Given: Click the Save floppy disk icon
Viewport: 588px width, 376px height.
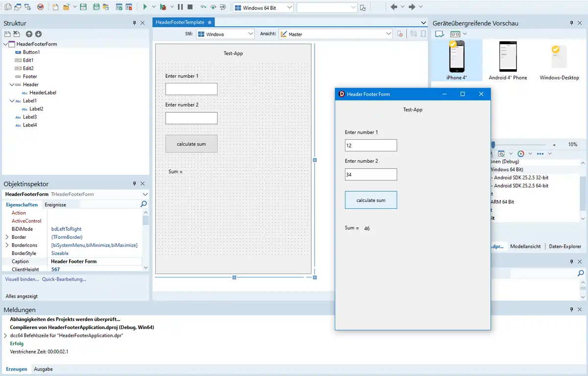Looking at the screenshot, I should pos(83,7).
